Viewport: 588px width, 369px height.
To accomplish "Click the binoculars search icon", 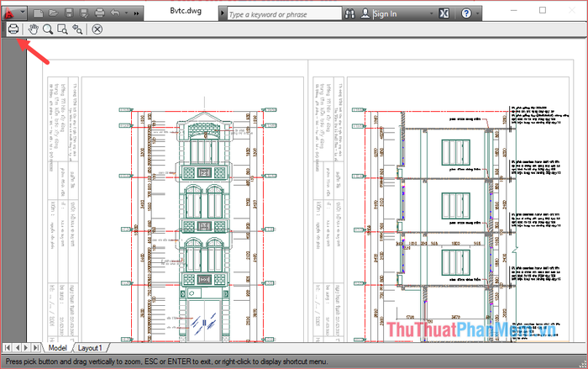I will (x=350, y=14).
